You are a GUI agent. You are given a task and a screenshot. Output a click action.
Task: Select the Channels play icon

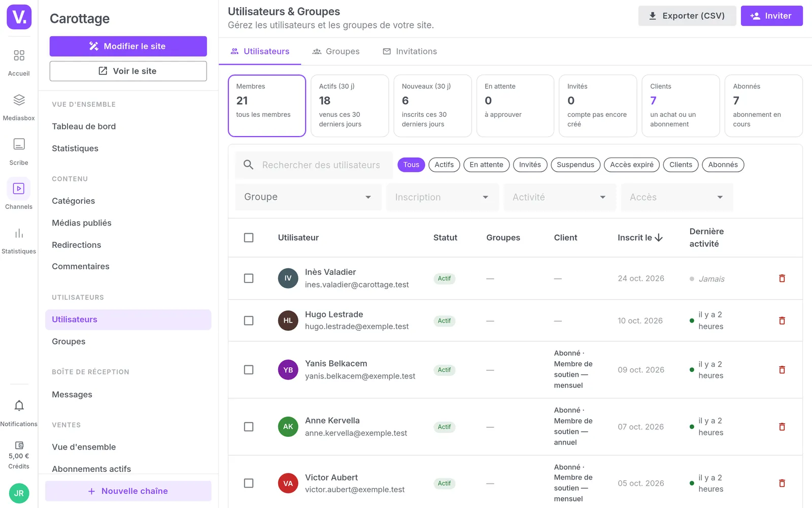[x=19, y=188]
